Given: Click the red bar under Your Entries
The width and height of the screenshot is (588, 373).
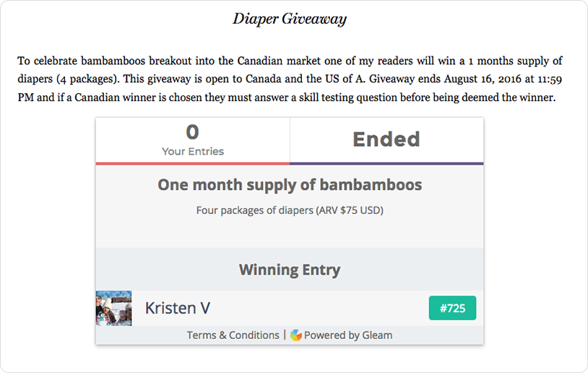Looking at the screenshot, I should 193,163.
